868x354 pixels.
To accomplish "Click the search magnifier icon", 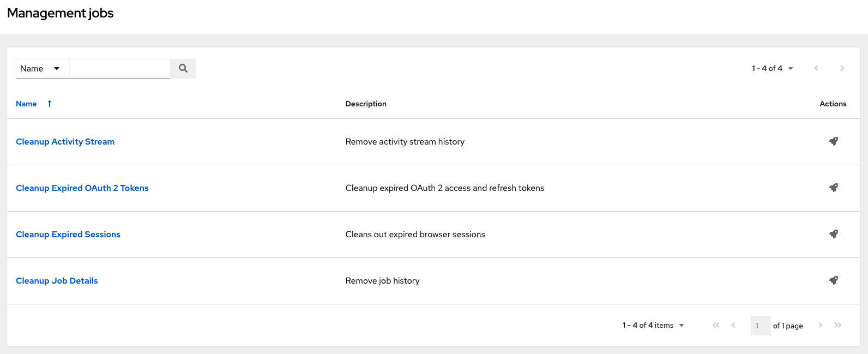I will (183, 68).
